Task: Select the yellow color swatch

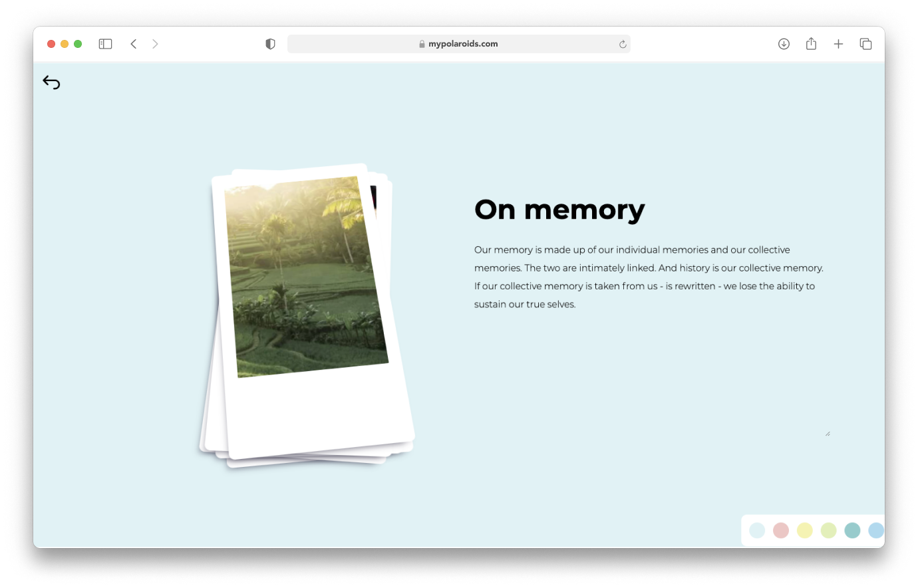Action: pyautogui.click(x=805, y=530)
